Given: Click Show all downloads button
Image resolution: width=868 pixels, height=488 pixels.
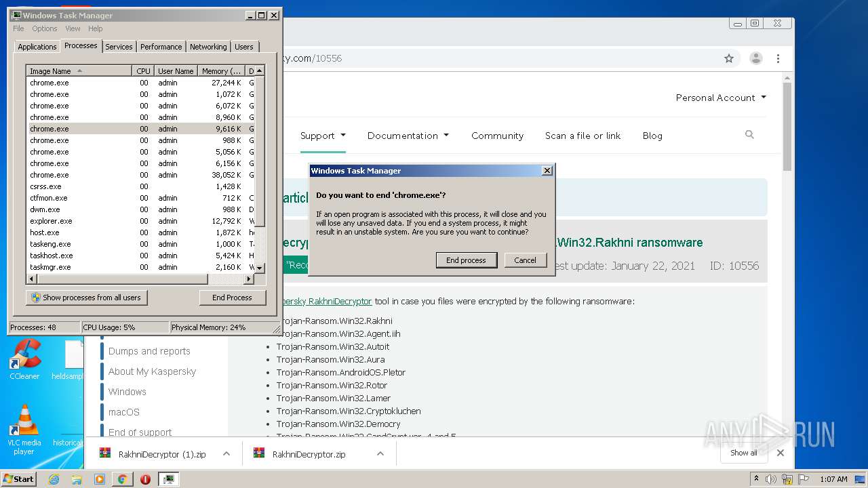Looking at the screenshot, I should pyautogui.click(x=744, y=453).
